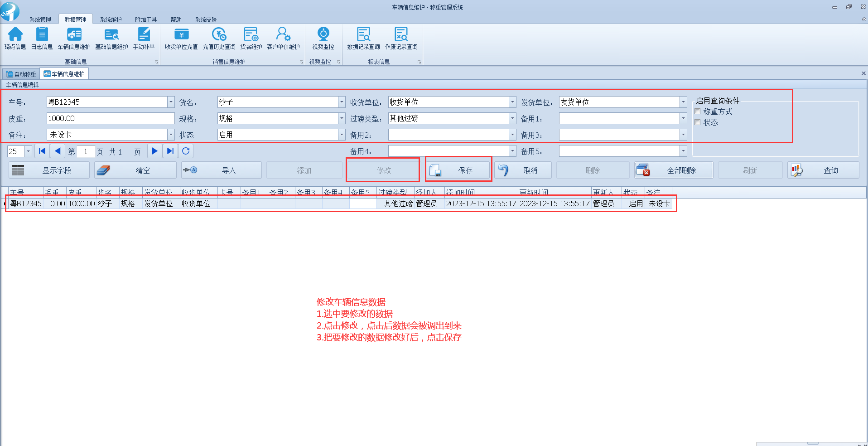The image size is (868, 446).
Task: Click the 查询 button
Action: pyautogui.click(x=823, y=170)
